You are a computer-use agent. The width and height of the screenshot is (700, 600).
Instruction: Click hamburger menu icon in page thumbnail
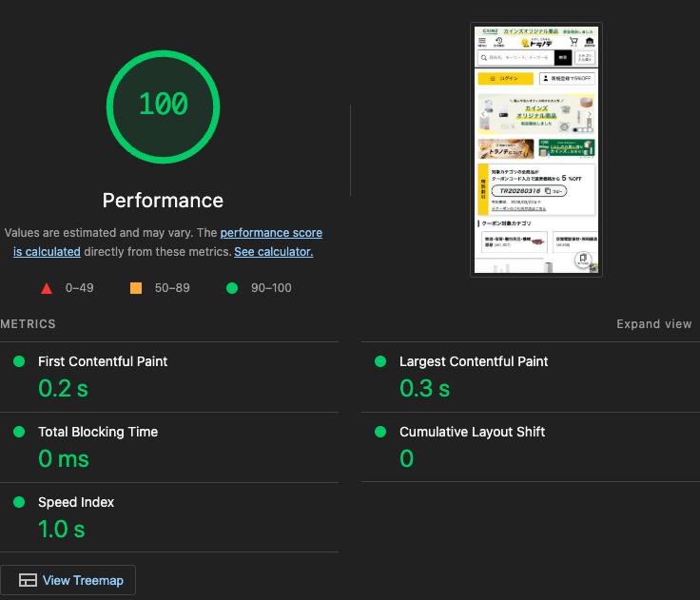pos(482,42)
